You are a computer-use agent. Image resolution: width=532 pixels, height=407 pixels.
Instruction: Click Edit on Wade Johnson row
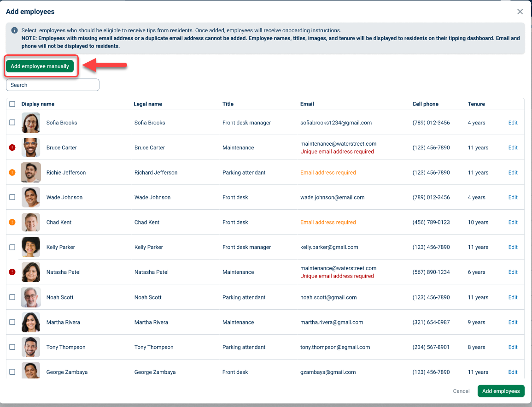(x=513, y=197)
